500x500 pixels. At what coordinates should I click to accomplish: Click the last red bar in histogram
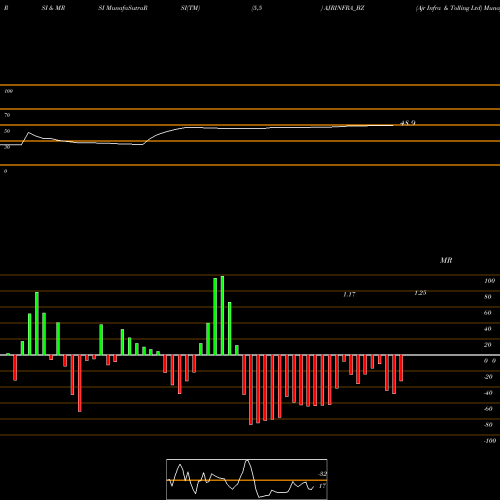[401, 368]
